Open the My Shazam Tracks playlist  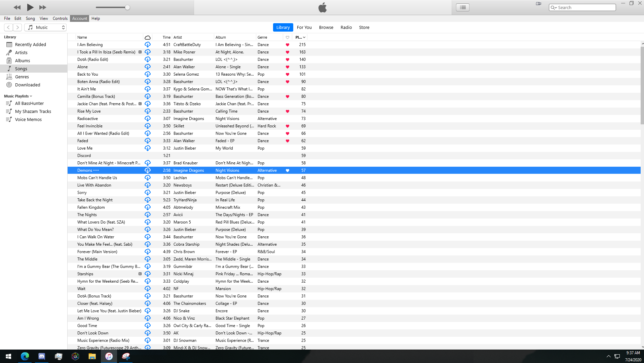[34, 112]
